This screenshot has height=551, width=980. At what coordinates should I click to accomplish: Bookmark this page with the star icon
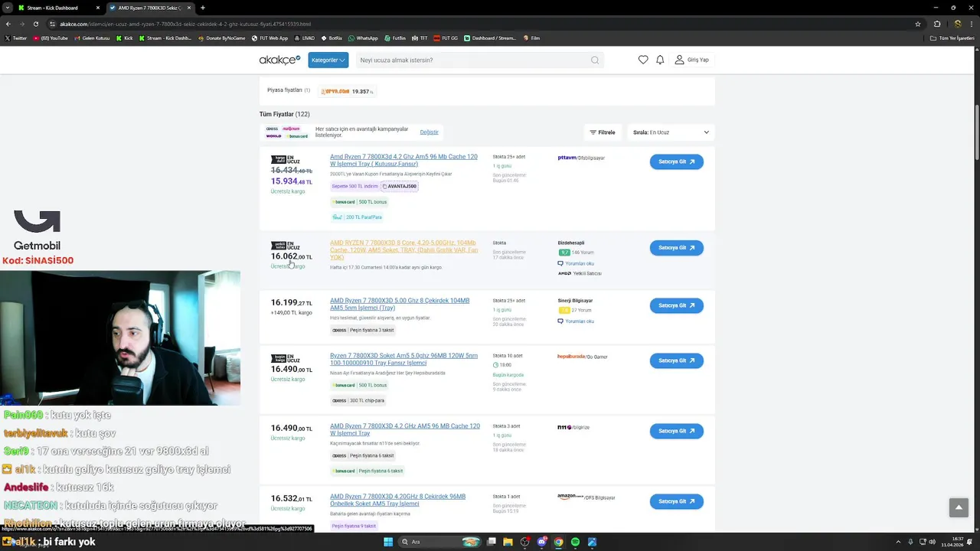click(x=917, y=24)
